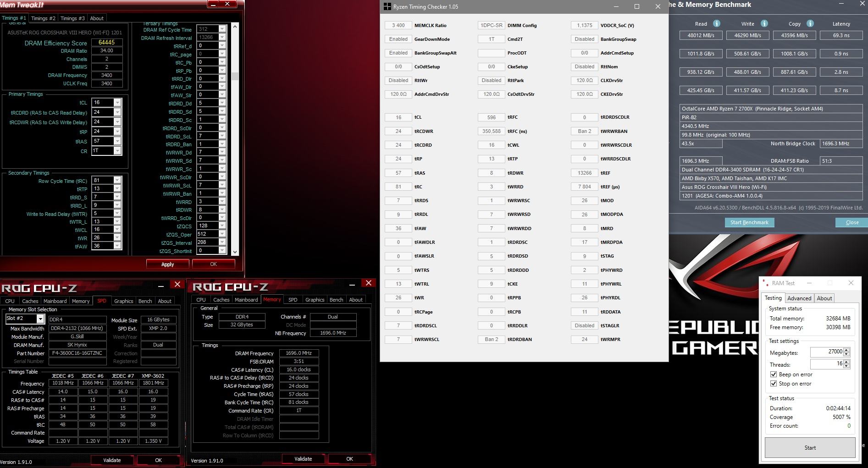
Task: Open SPD tab in right CPU-Z window
Action: point(293,300)
